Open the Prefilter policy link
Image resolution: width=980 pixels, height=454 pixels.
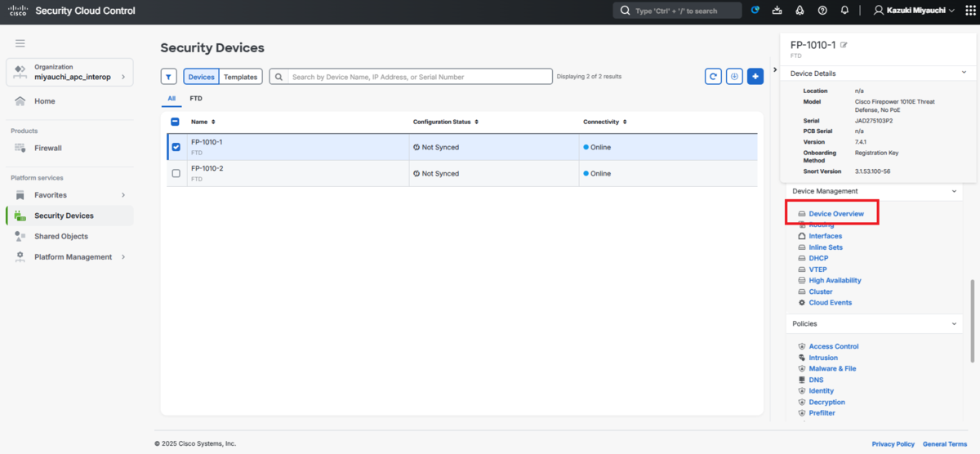822,413
